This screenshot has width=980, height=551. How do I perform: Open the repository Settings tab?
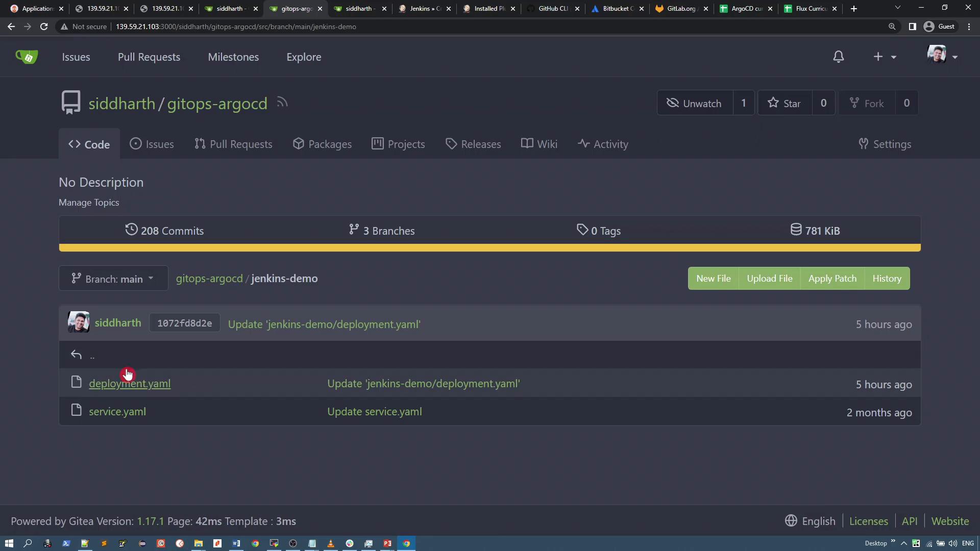click(x=885, y=144)
